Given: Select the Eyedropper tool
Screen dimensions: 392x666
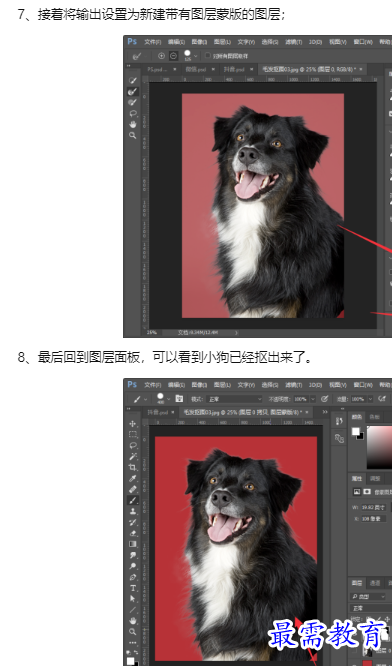Looking at the screenshot, I should click(133, 479).
